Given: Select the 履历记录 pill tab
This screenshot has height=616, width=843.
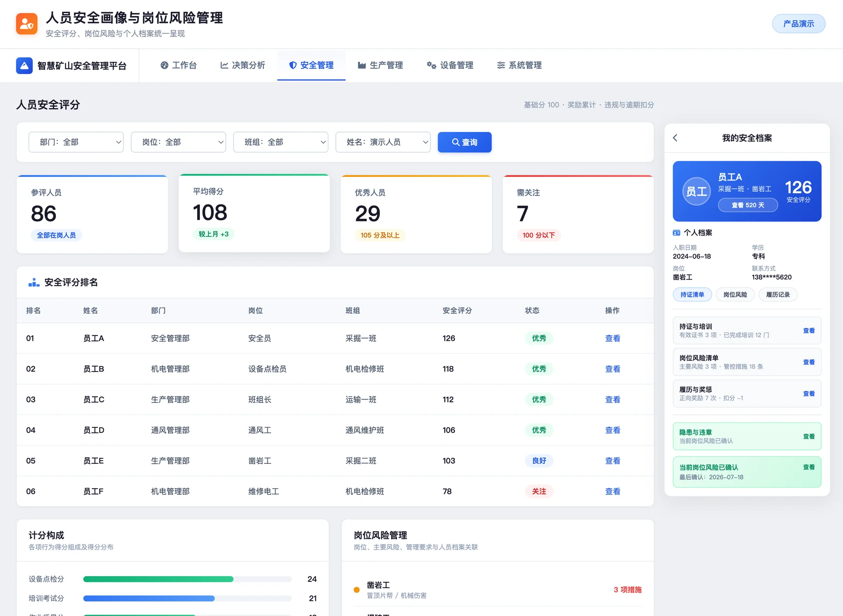Looking at the screenshot, I should click(x=778, y=294).
